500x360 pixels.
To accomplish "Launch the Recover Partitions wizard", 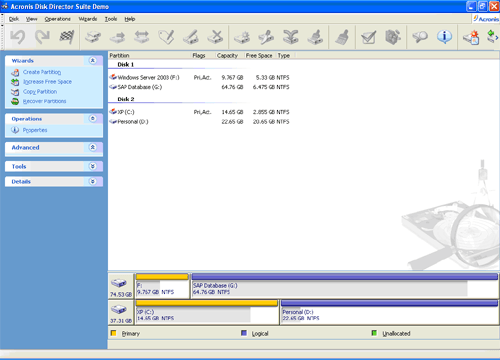I will pyautogui.click(x=45, y=101).
